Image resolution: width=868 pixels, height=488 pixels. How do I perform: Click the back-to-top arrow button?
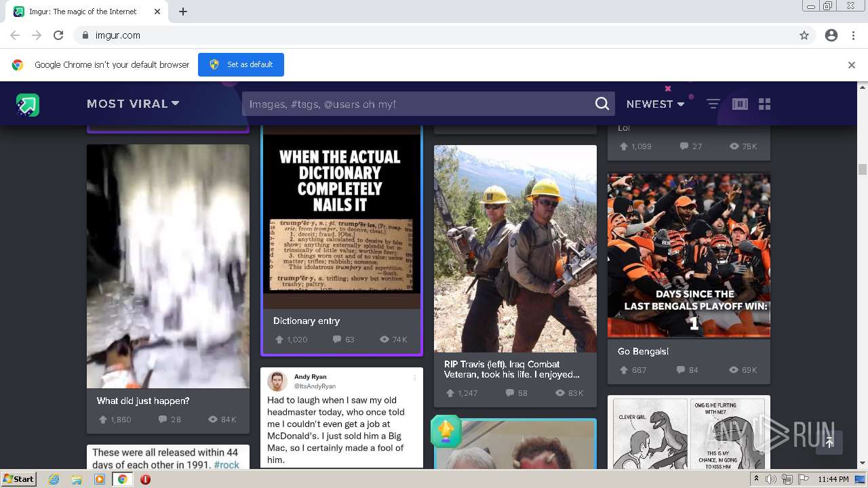(x=829, y=443)
